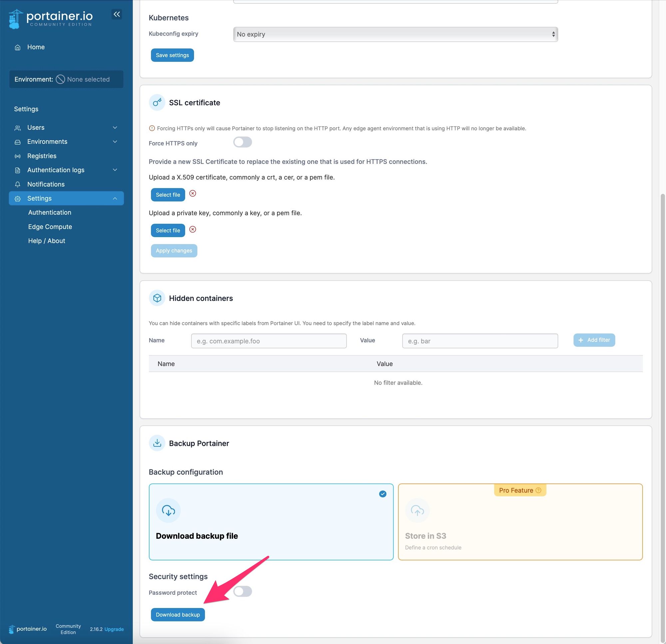Image resolution: width=666 pixels, height=644 pixels.
Task: Click the Portainer logo in sidebar header
Action: 50,19
